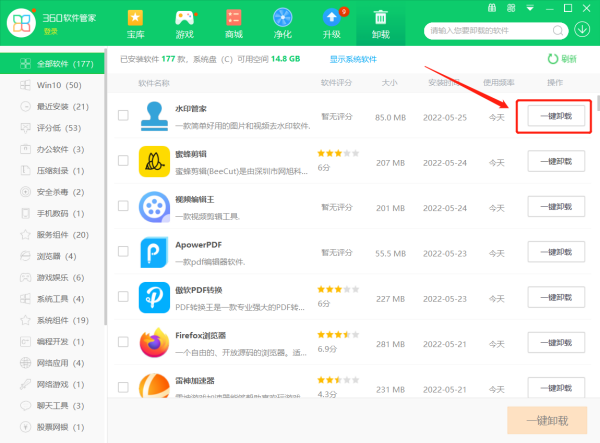600x443 pixels.
Task: Click the 傲软PDF转换 app icon
Action: tap(154, 298)
